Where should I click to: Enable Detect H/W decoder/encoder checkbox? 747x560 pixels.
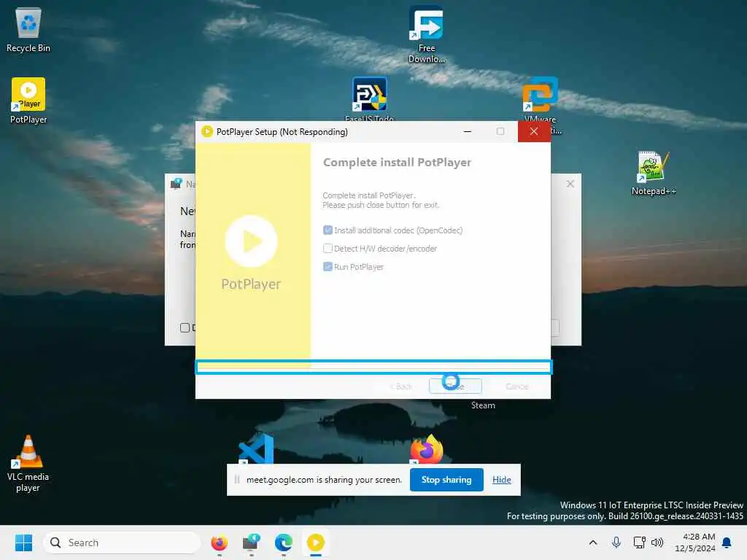tap(328, 249)
